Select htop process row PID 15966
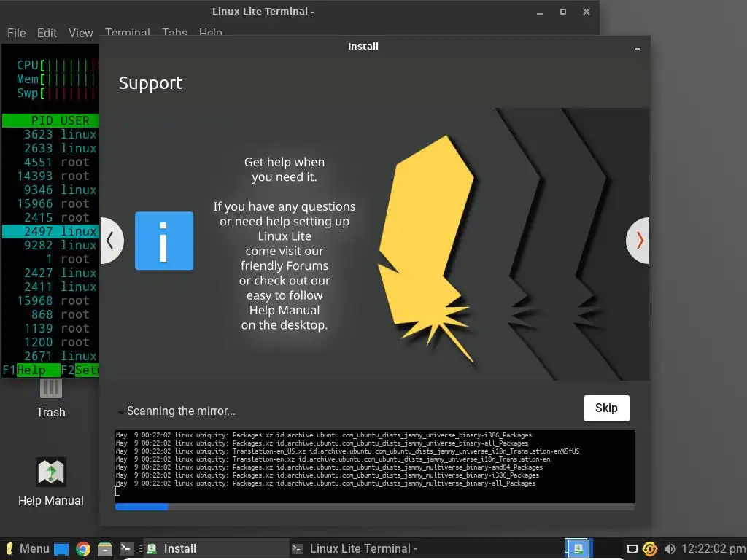 (x=50, y=203)
